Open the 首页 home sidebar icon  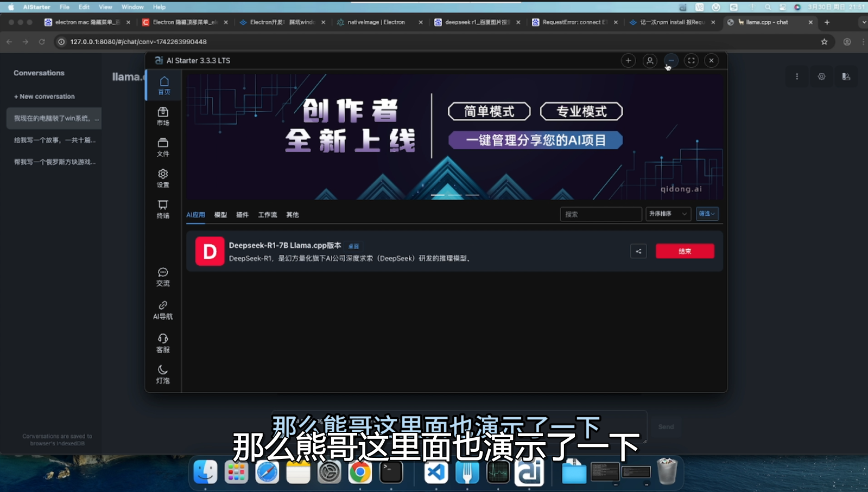coord(164,85)
